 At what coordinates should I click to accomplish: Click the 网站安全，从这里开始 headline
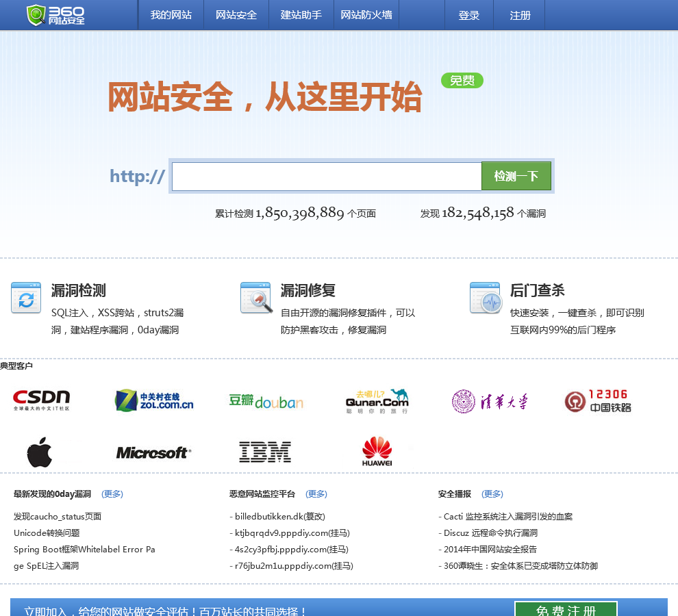tap(264, 97)
